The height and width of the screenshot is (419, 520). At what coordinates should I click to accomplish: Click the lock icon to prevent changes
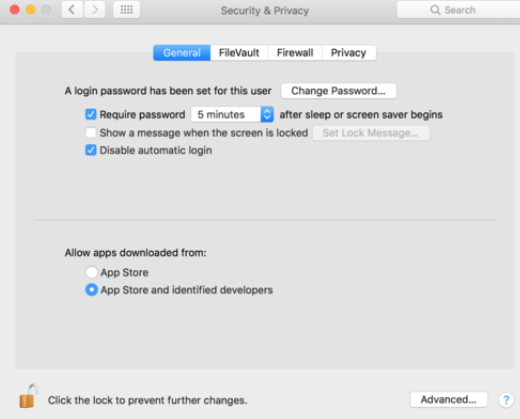click(x=28, y=396)
